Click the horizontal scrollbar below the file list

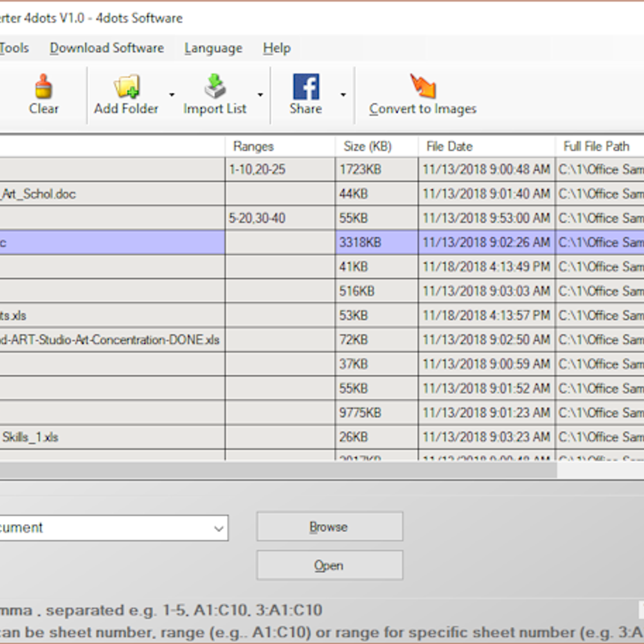[268, 470]
